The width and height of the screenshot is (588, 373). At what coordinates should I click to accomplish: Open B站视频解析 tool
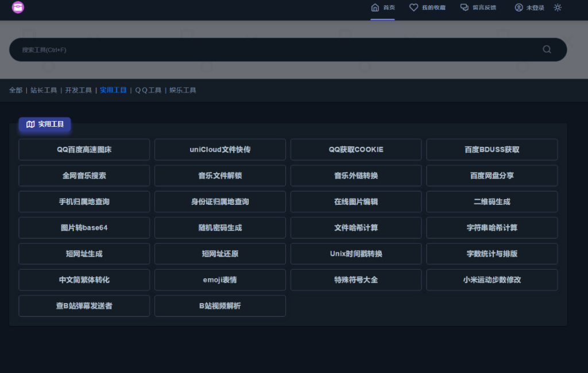tap(220, 306)
